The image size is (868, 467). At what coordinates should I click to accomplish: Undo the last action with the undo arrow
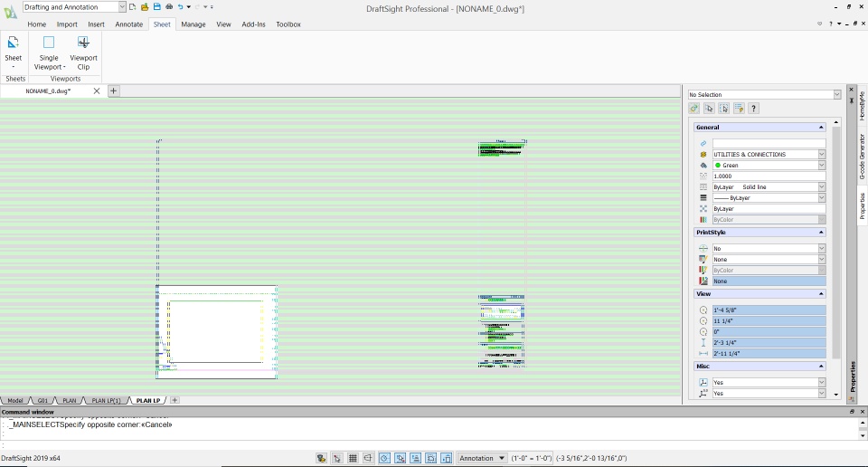tap(181, 7)
